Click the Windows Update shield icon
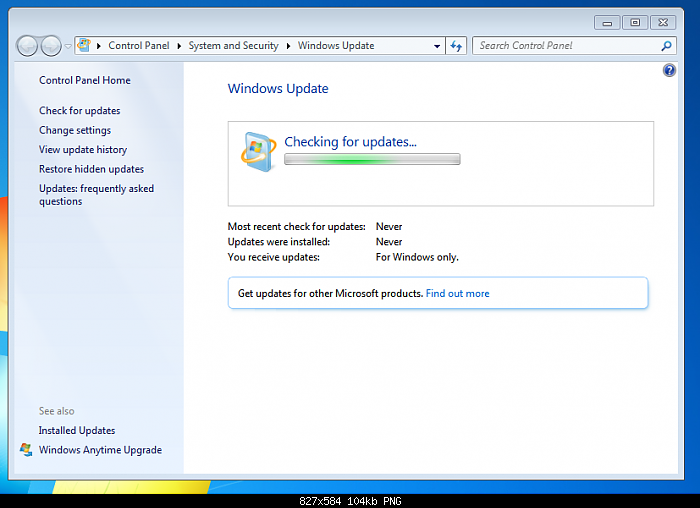Viewport: 700px width, 508px height. click(x=258, y=152)
